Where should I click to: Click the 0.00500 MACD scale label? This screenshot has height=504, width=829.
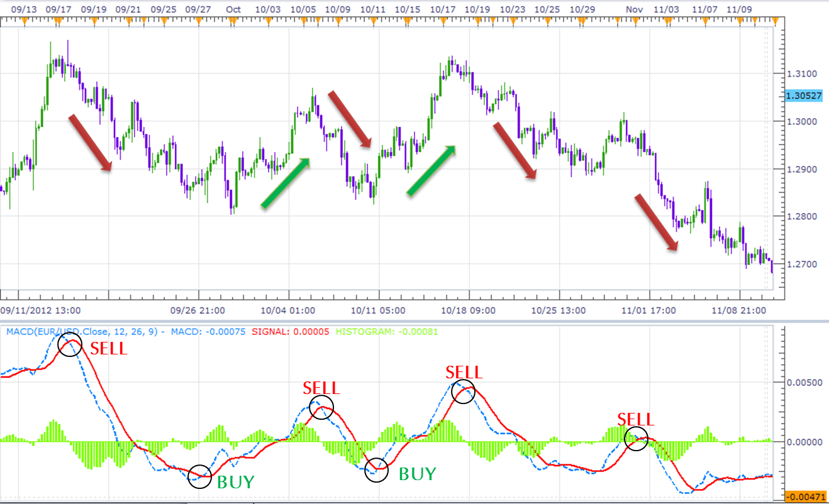(804, 382)
